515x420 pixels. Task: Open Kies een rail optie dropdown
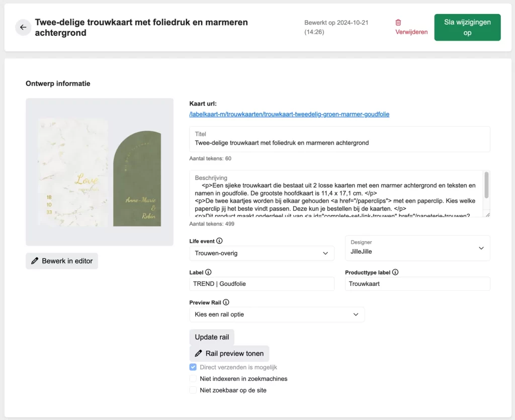[277, 314]
